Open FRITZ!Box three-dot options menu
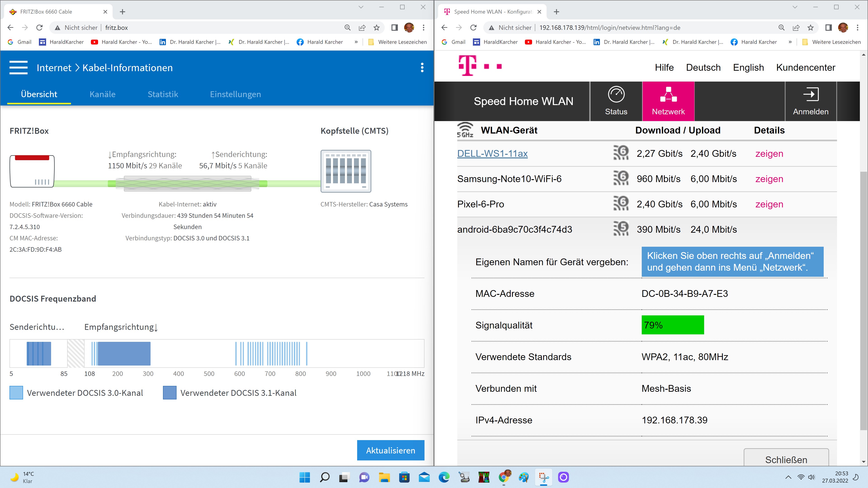 pyautogui.click(x=422, y=68)
